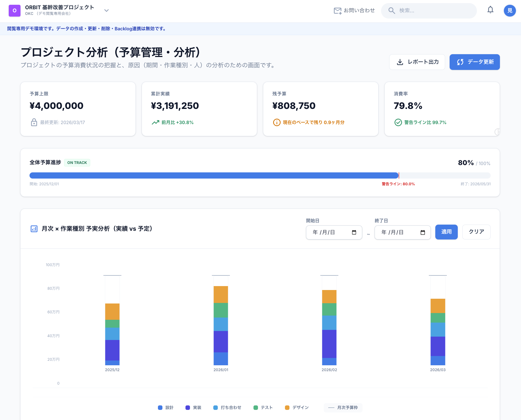Toggle 実装 series in chart legend
Image resolution: width=521 pixels, height=420 pixels.
(x=193, y=408)
